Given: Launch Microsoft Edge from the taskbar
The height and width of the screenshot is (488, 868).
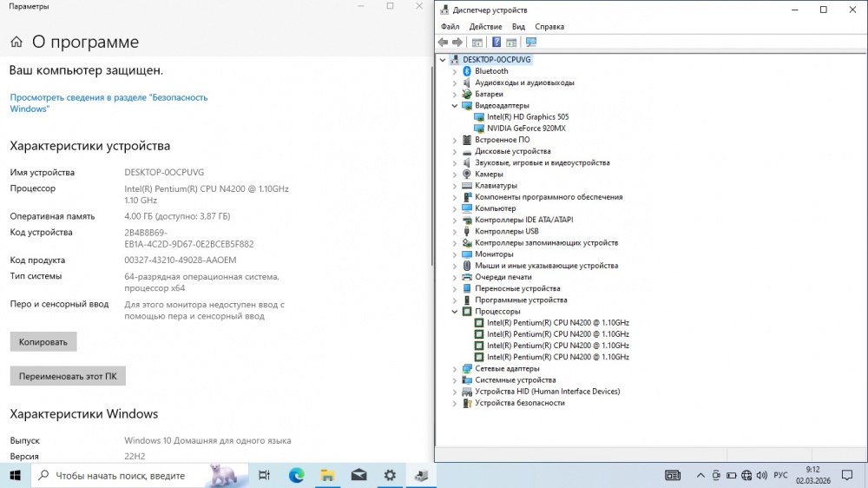Looking at the screenshot, I should (x=296, y=475).
